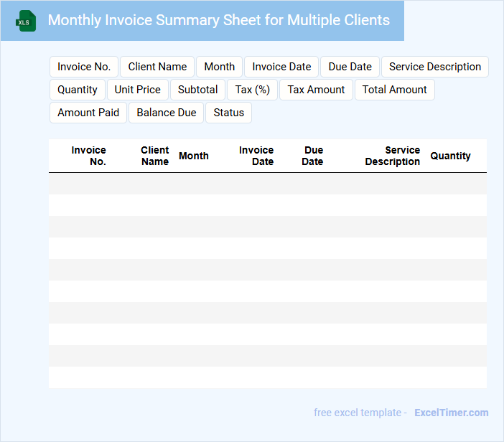504x442 pixels.
Task: Choose the 'Month' field tag
Action: coord(219,67)
